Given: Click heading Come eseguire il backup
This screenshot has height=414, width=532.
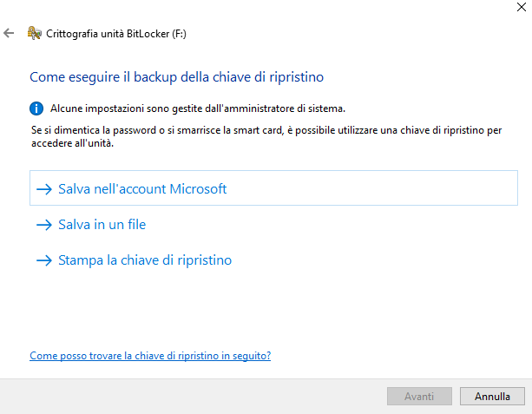Looking at the screenshot, I should point(176,77).
